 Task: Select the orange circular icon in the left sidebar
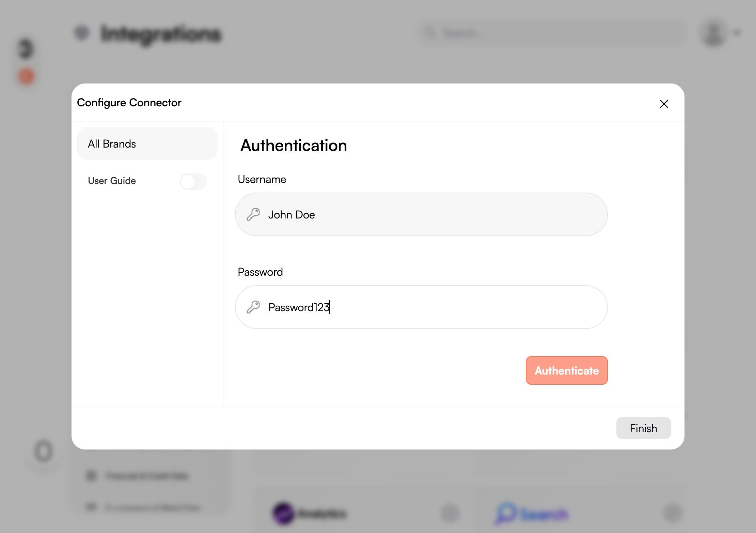pyautogui.click(x=26, y=76)
